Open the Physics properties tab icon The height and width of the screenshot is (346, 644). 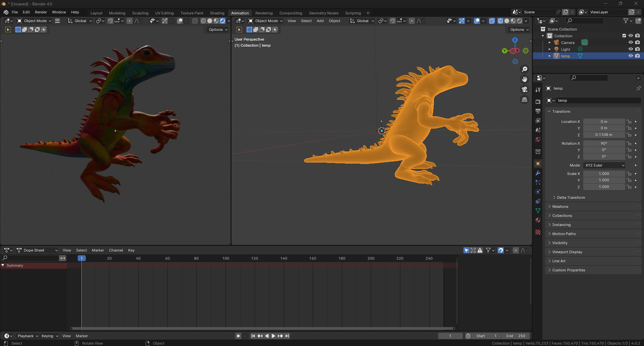pos(538,192)
